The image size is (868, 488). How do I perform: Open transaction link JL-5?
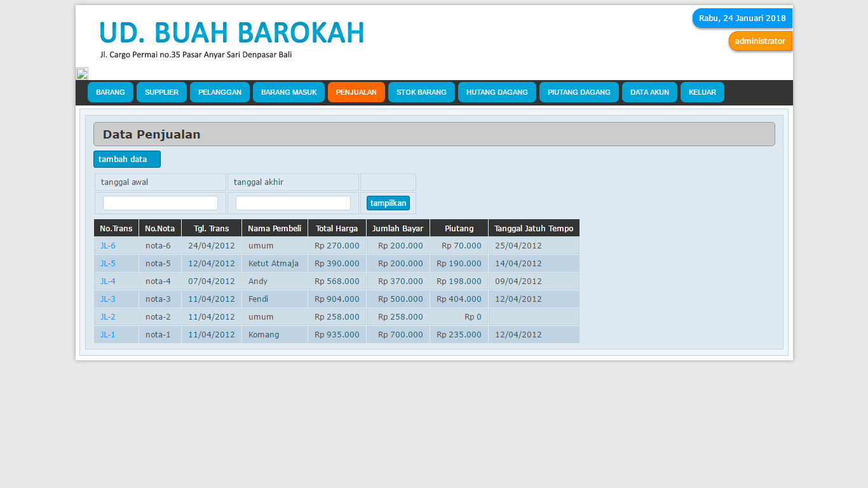tap(107, 264)
